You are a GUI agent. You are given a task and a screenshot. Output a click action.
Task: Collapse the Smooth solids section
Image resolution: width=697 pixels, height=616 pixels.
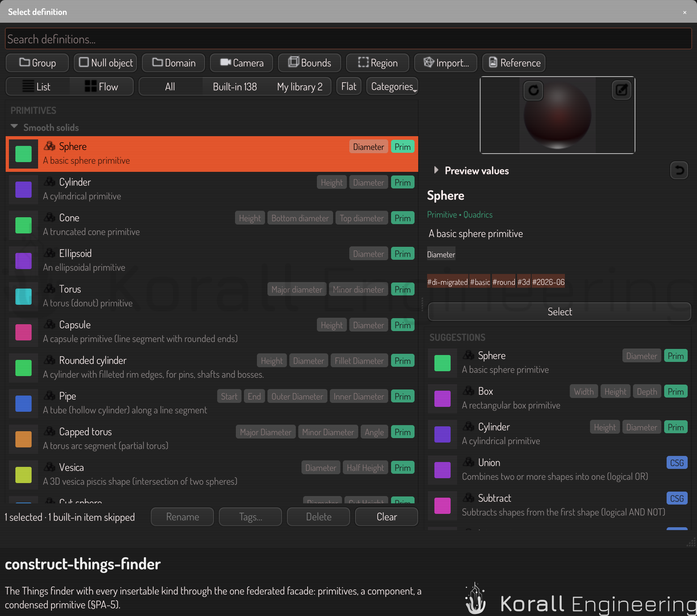click(x=14, y=127)
